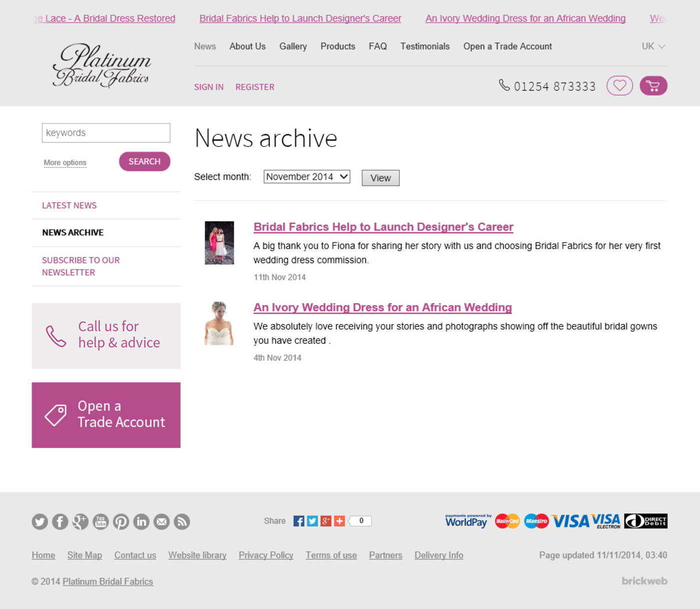Open the Pinterest footer social icon
Viewport: 700px width, 609px height.
[121, 521]
